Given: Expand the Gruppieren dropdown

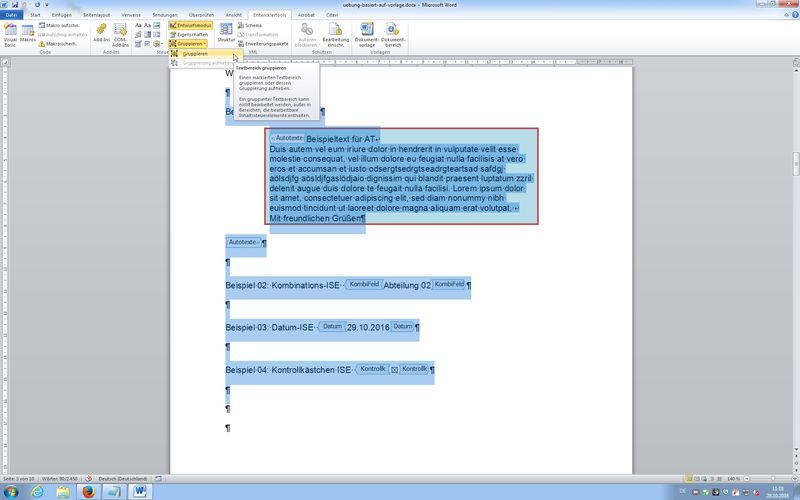Looking at the screenshot, I should point(190,44).
